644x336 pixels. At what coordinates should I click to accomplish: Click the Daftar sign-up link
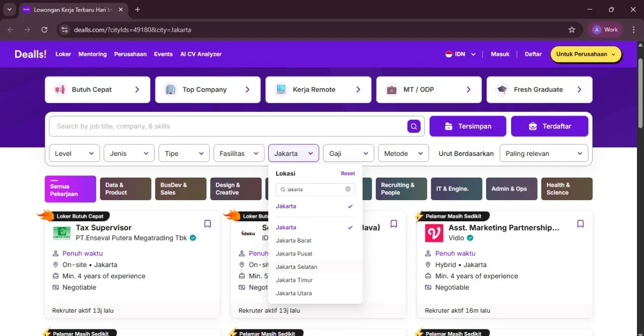[533, 54]
